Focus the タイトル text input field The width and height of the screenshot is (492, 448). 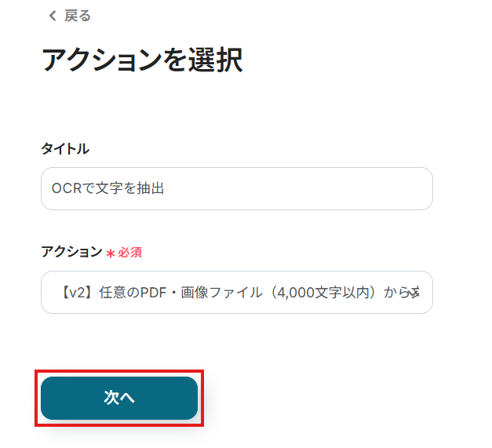pyautogui.click(x=236, y=188)
